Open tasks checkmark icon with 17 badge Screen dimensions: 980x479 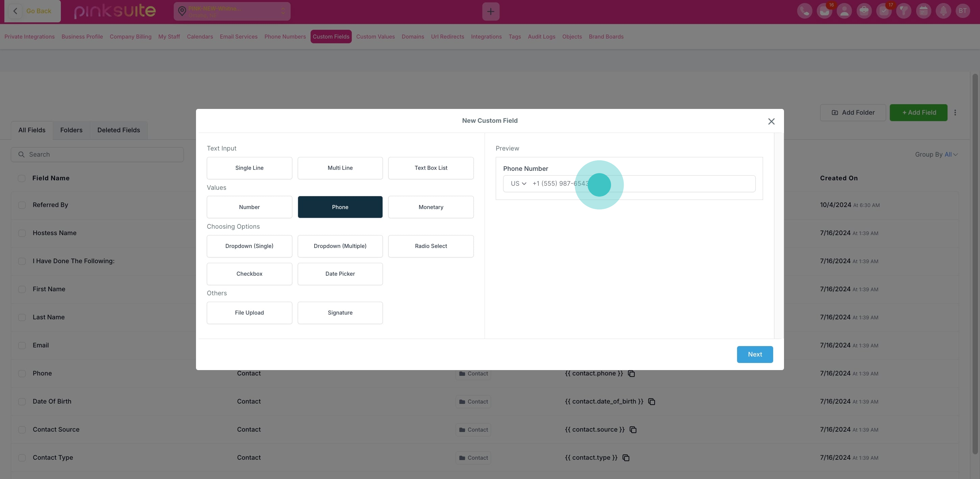tap(883, 11)
